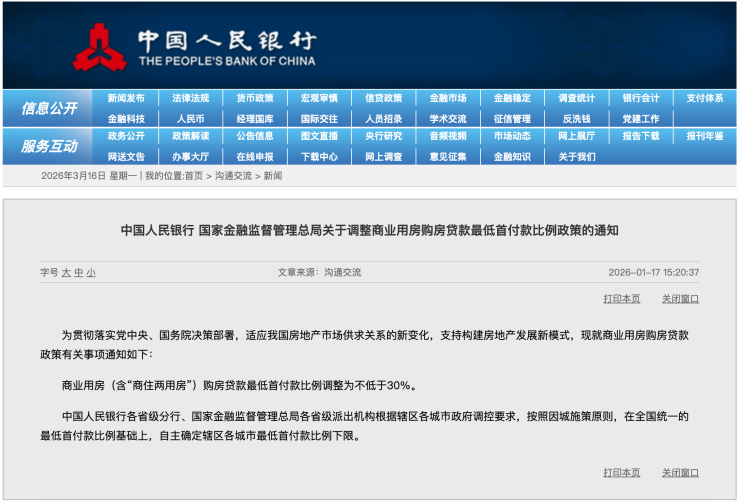This screenshot has height=504, width=740.
Task: Navigate to 反洗钱 section
Action: click(576, 118)
